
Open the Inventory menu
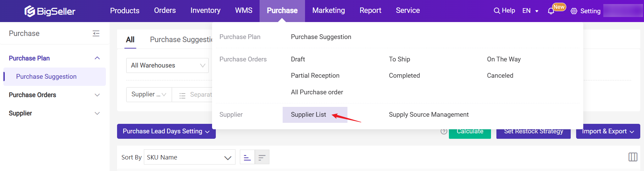click(x=205, y=11)
